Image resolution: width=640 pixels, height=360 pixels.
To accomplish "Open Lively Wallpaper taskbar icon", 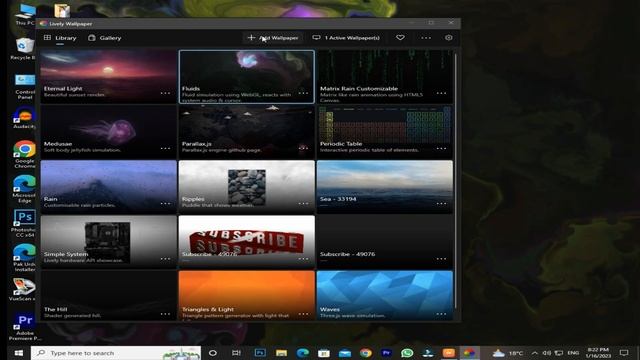I will click(x=469, y=353).
